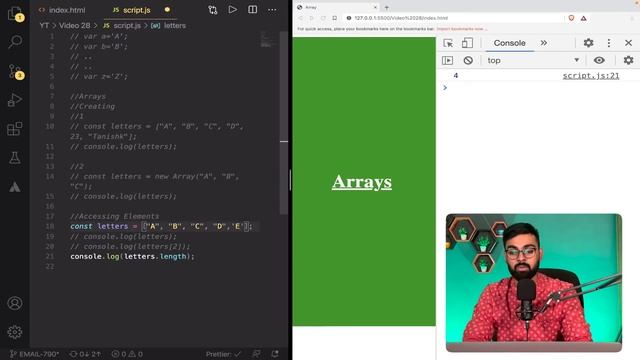Click line 21 console.log(letters.length) in editor
This screenshot has height=360, width=640.
tap(132, 256)
